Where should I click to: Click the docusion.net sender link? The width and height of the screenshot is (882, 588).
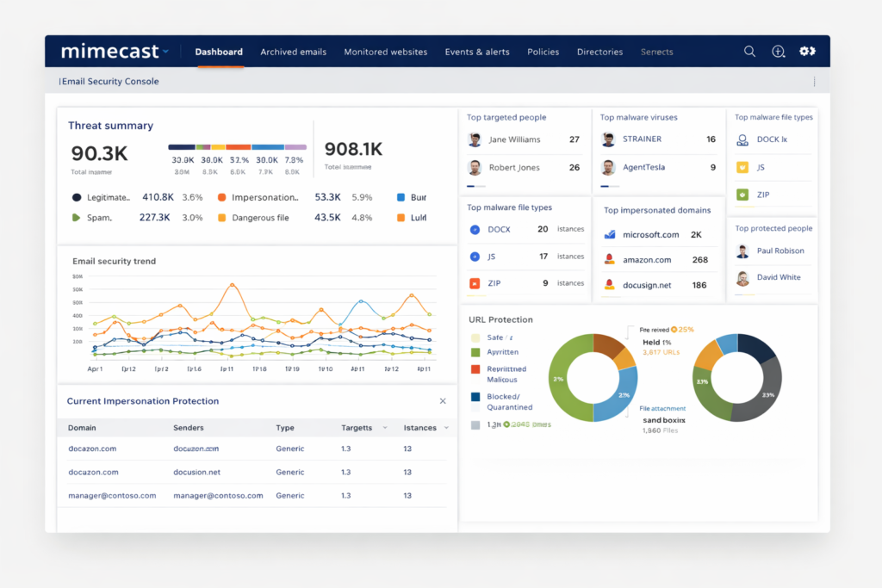[x=196, y=472]
